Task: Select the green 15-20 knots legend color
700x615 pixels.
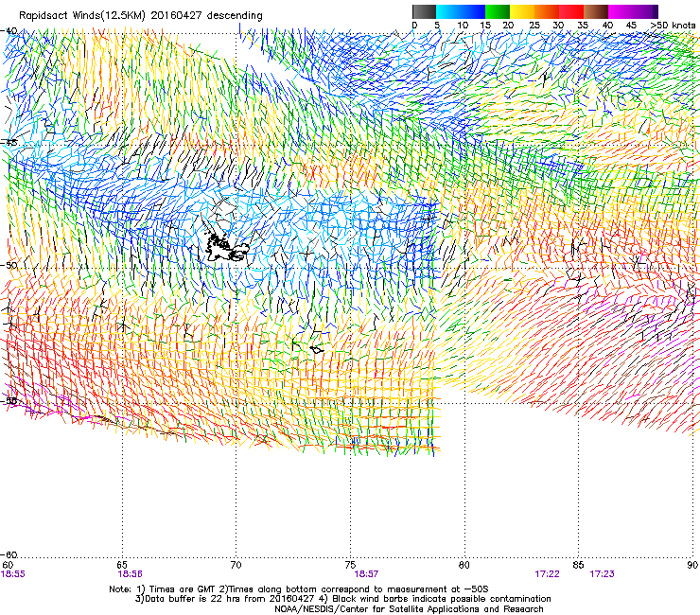Action: [x=498, y=11]
